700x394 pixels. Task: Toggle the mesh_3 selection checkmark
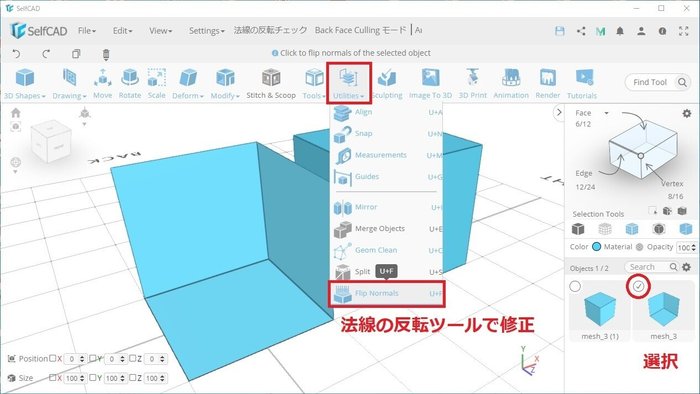[x=639, y=286]
